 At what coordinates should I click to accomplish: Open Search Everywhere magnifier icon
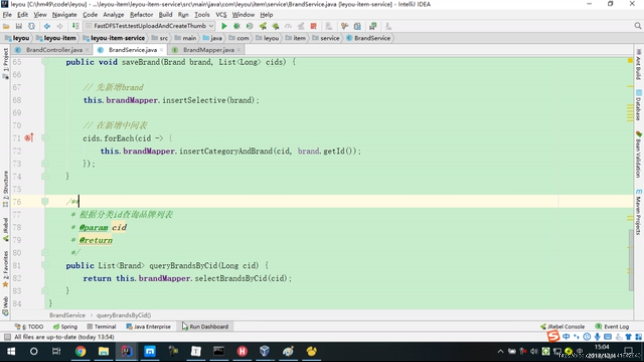(x=638, y=26)
